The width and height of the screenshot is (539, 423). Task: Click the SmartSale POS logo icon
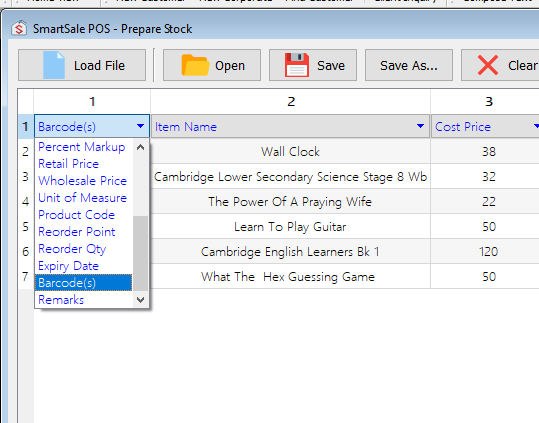(x=19, y=28)
